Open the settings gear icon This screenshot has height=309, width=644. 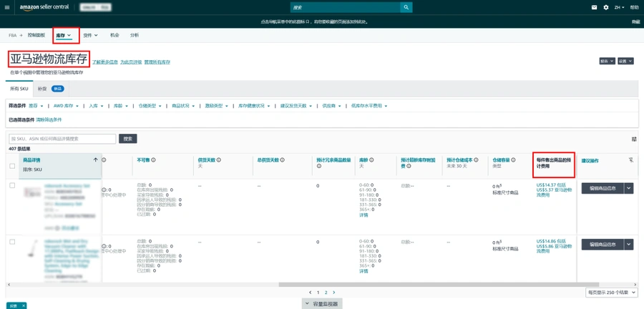pos(606,7)
